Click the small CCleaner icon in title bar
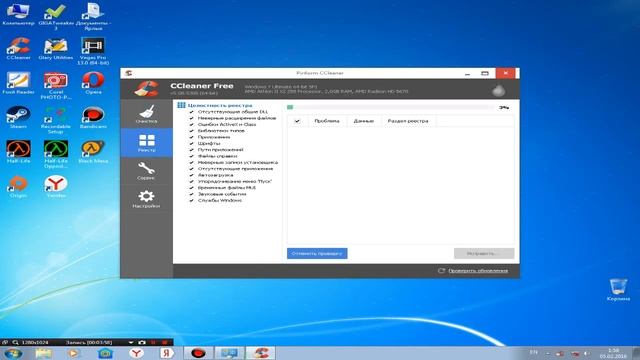Image resolution: width=640 pixels, height=360 pixels. point(129,73)
